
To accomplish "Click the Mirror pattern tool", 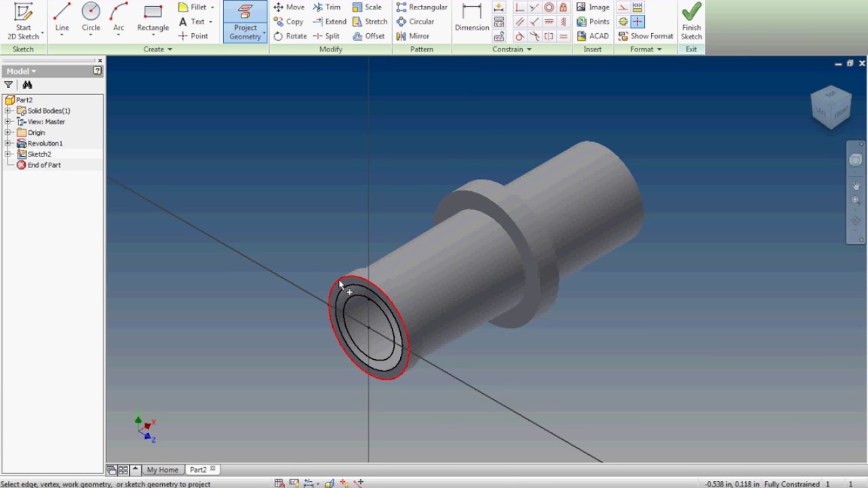I will tap(413, 36).
